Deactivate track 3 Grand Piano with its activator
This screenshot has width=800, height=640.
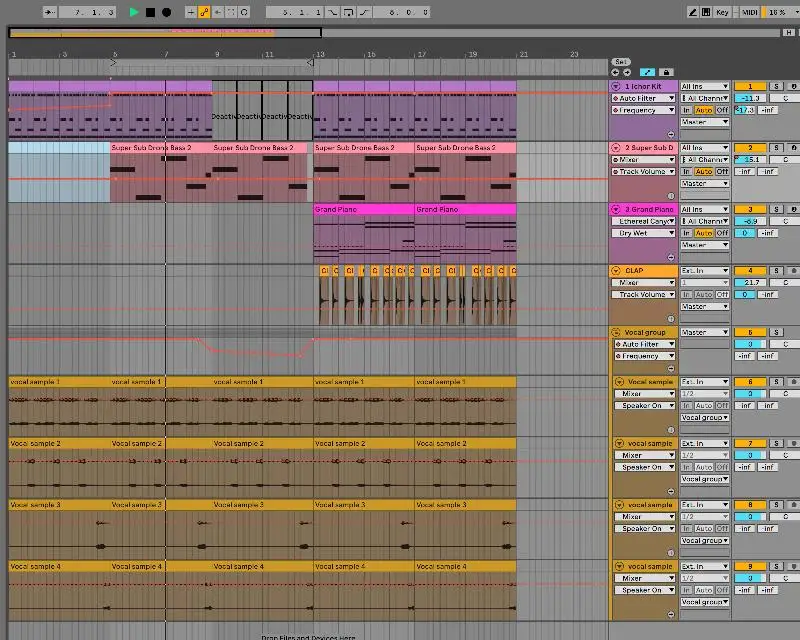click(750, 210)
